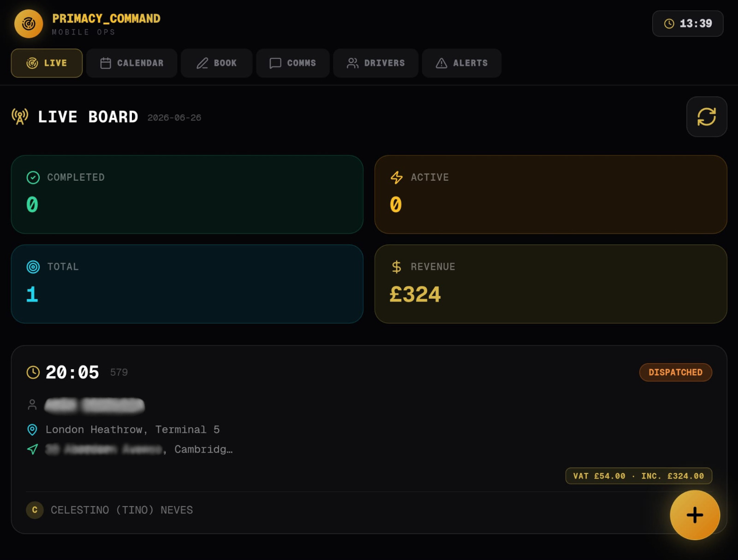Switch to the Book tab
This screenshot has height=560, width=738.
click(x=216, y=63)
